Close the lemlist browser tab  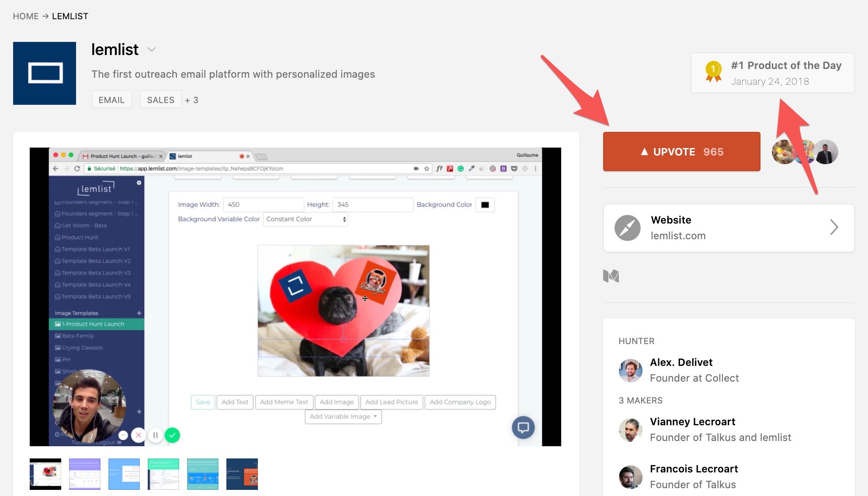(248, 156)
